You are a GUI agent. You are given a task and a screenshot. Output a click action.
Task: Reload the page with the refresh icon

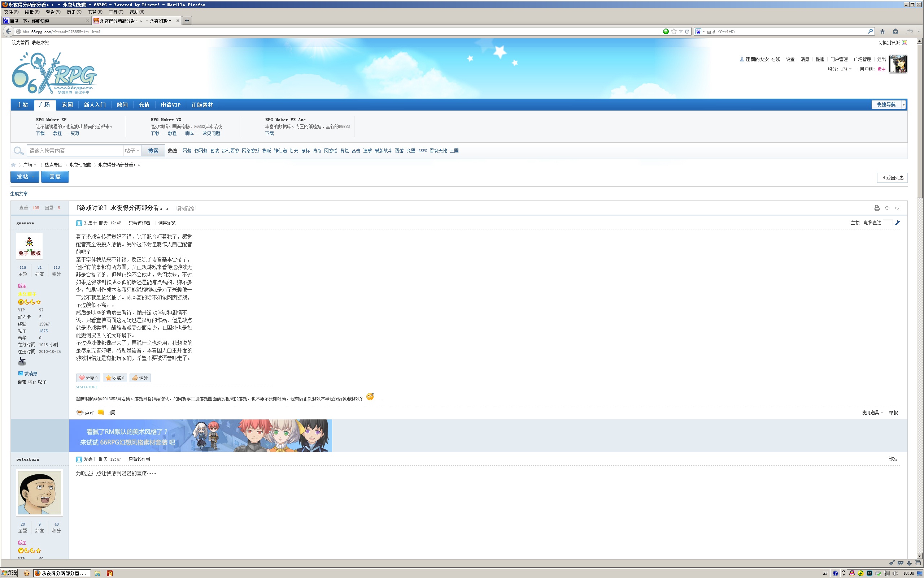tap(687, 32)
